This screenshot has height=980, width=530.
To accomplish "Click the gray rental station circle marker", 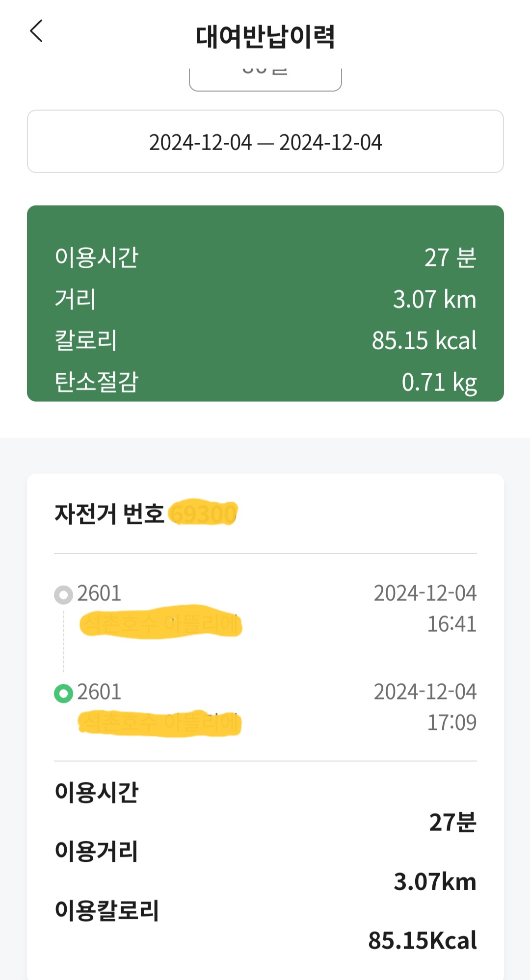I will pos(63,595).
